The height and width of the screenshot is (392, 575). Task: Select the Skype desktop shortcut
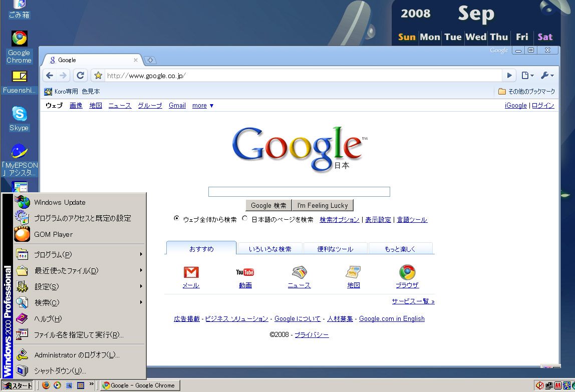pos(19,119)
